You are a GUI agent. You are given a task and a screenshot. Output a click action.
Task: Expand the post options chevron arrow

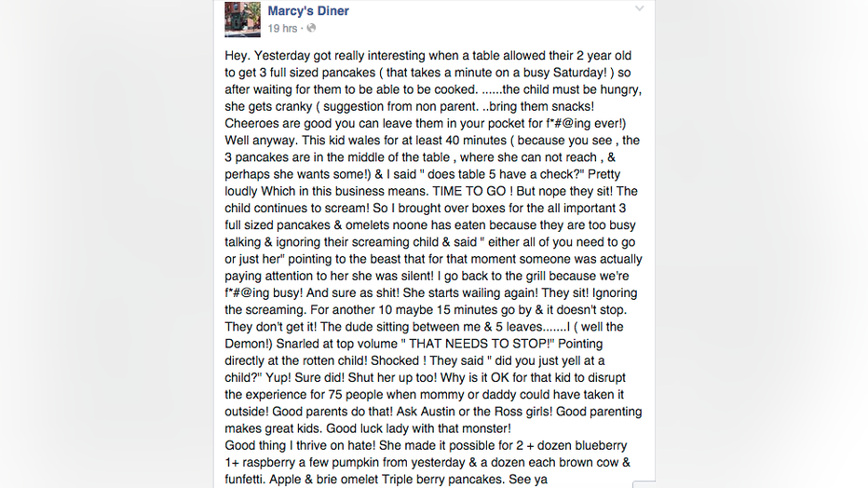[640, 8]
